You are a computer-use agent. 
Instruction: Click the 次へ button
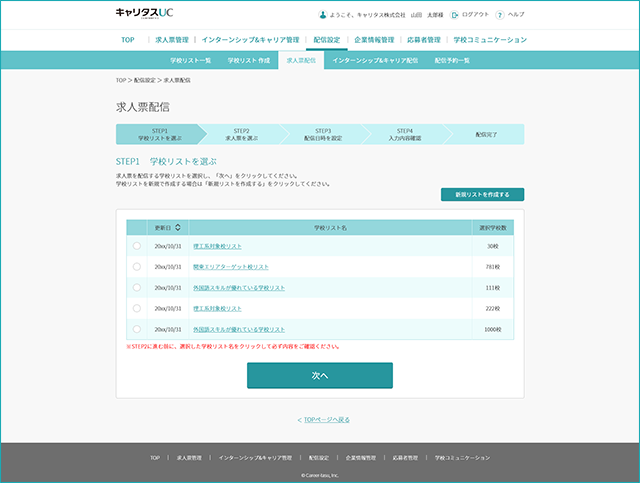coord(320,375)
